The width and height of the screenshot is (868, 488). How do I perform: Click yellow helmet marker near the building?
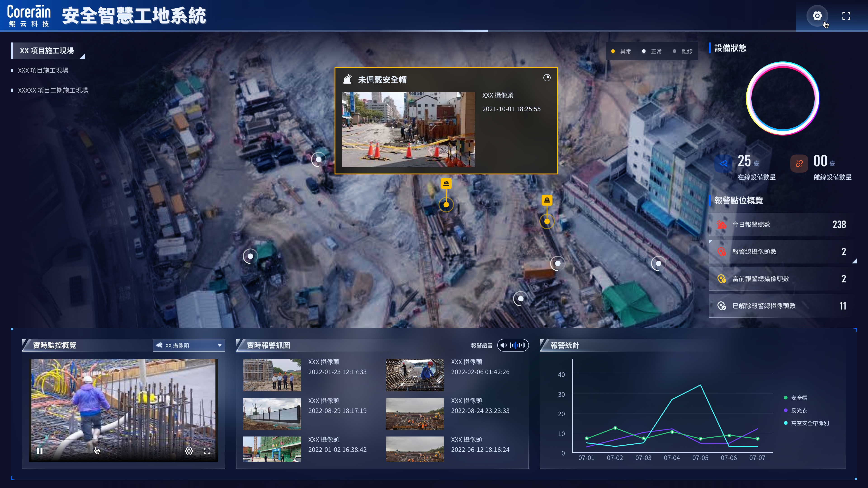[547, 200]
